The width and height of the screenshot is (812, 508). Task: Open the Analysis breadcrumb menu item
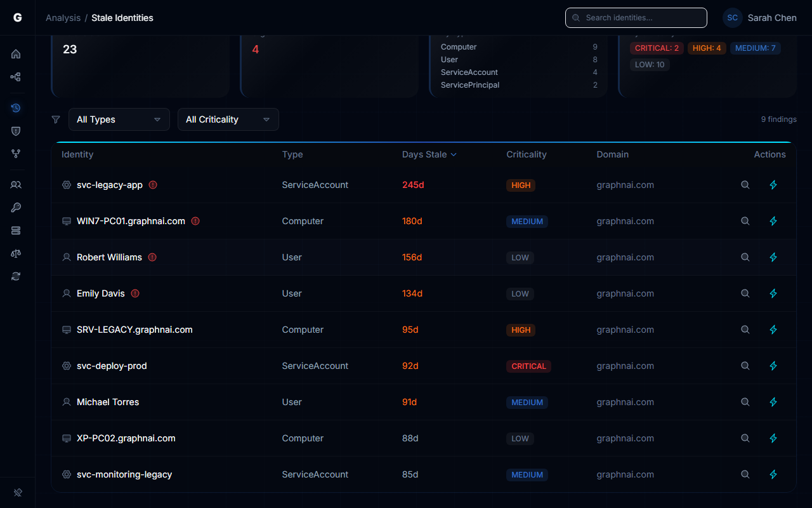63,18
